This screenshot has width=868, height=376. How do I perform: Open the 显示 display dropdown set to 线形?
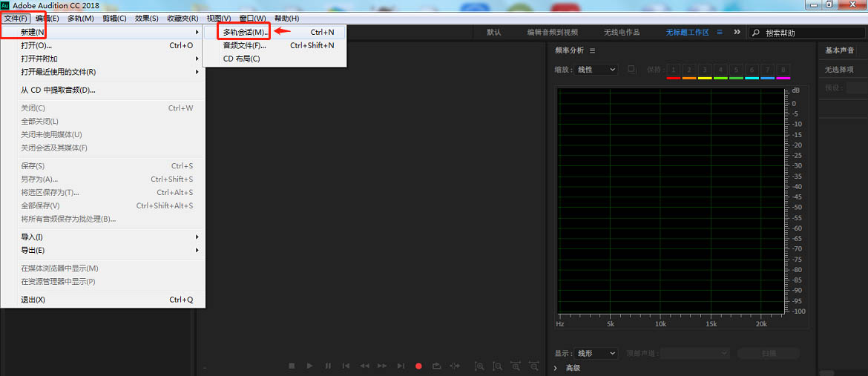pyautogui.click(x=596, y=354)
